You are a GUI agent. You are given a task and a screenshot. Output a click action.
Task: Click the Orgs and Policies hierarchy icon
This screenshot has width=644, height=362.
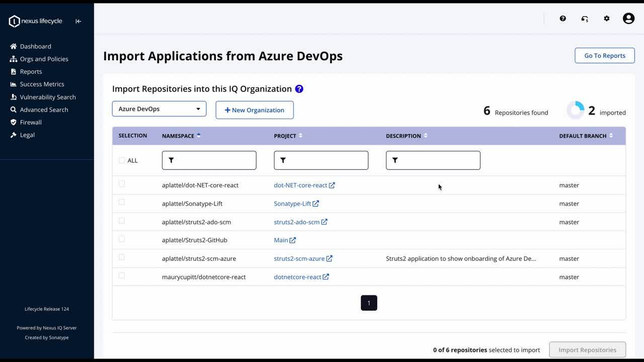(x=14, y=59)
